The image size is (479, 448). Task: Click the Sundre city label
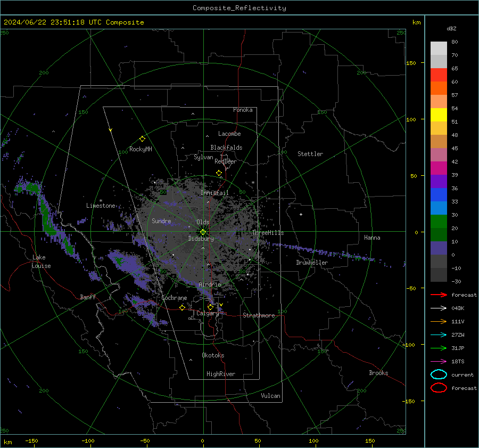[x=161, y=221]
